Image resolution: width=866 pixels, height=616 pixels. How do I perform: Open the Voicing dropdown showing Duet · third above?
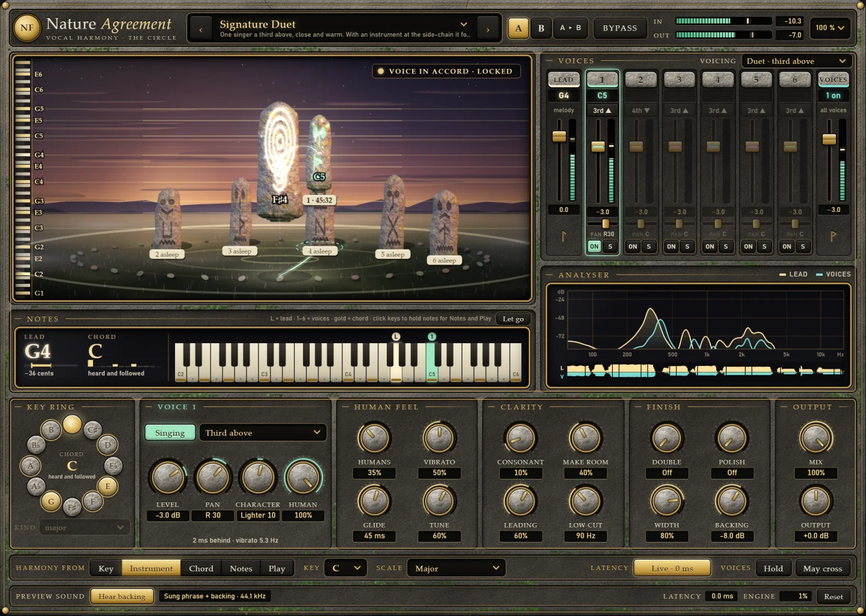pyautogui.click(x=796, y=61)
